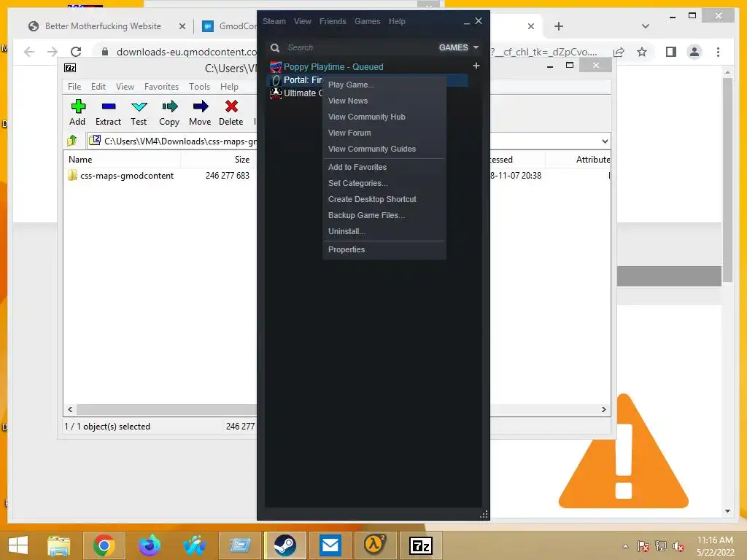Select View News from context menu

click(384, 101)
